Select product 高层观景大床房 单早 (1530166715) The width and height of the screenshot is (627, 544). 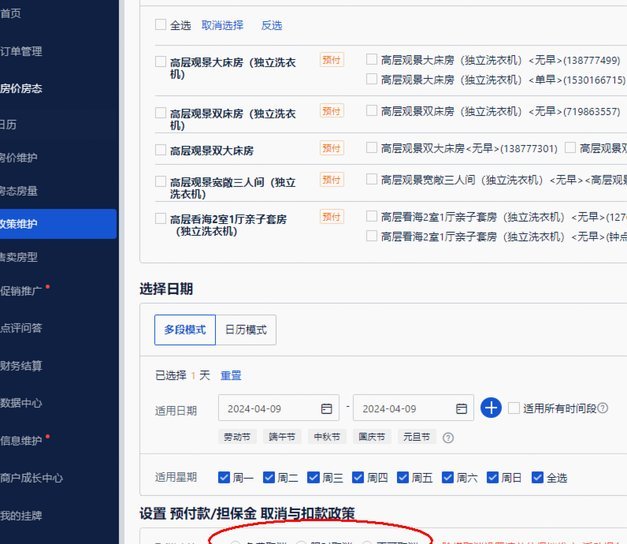(x=371, y=79)
